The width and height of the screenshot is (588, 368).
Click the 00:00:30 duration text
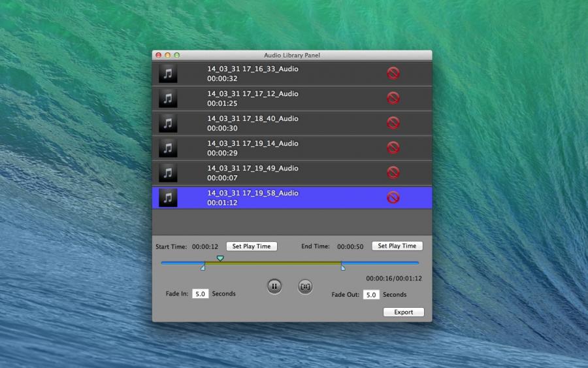pyautogui.click(x=222, y=128)
